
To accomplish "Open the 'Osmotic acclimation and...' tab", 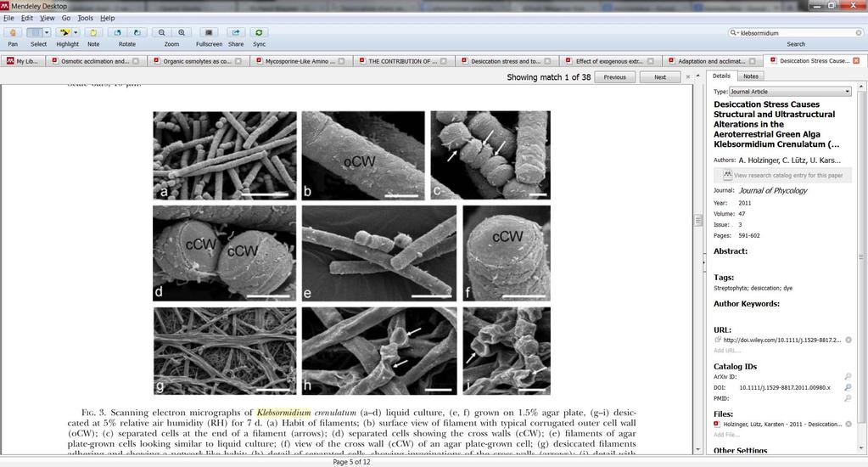I will pyautogui.click(x=95, y=61).
